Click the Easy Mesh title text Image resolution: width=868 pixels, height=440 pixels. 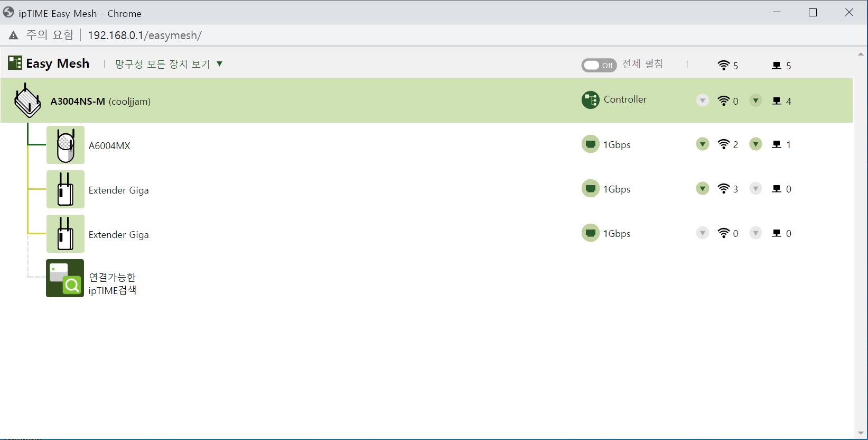(x=58, y=63)
